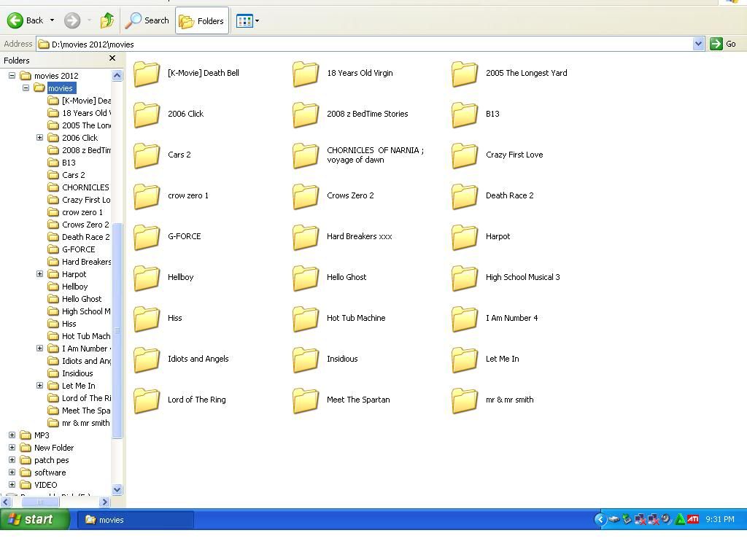Select the Insidious folder icon
This screenshot has width=747, height=560.
[x=306, y=360]
